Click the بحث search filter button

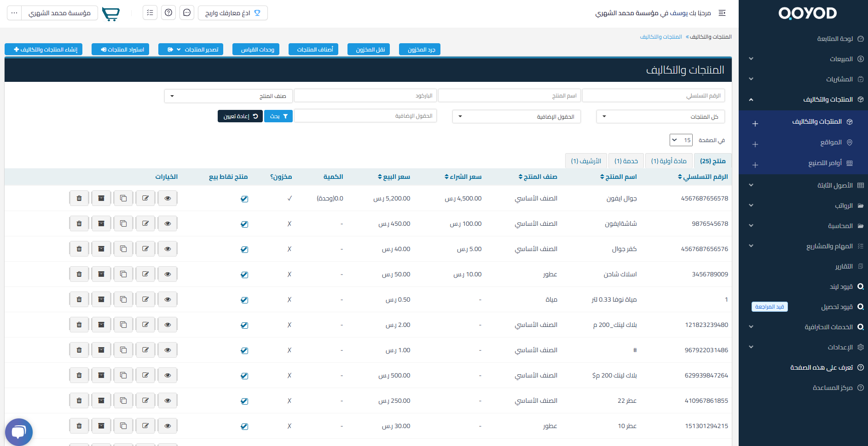coord(278,116)
